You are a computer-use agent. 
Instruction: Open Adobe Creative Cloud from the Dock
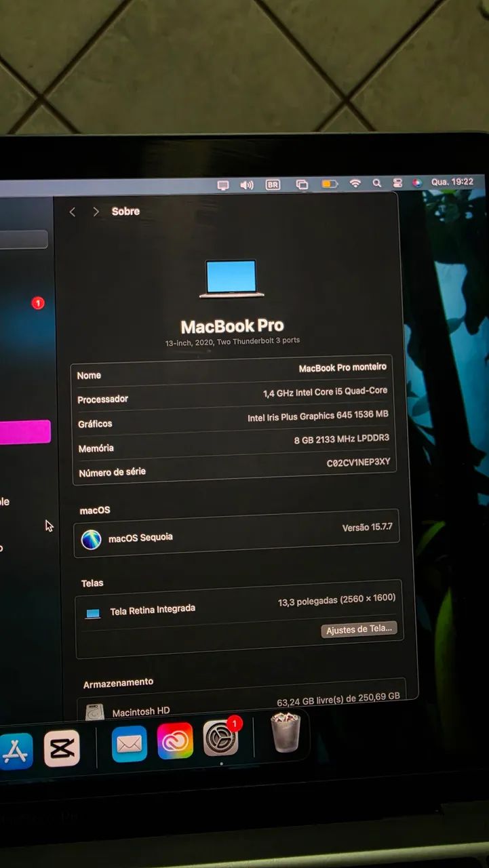(x=175, y=741)
